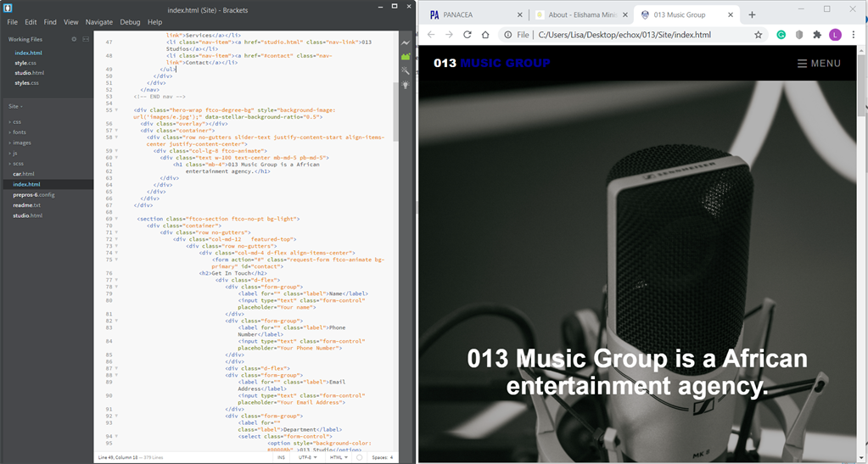
Task: Open Working Files gear settings
Action: click(x=74, y=39)
